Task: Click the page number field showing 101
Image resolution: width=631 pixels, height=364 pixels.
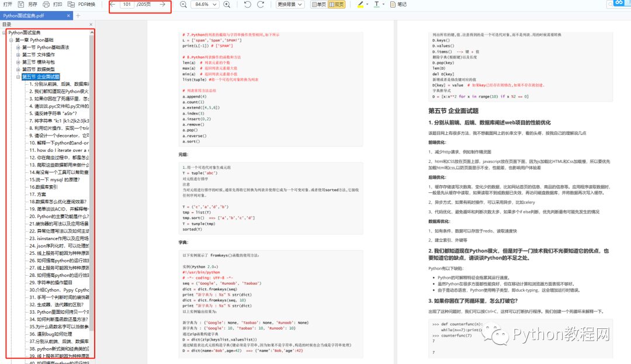Action: (x=127, y=5)
